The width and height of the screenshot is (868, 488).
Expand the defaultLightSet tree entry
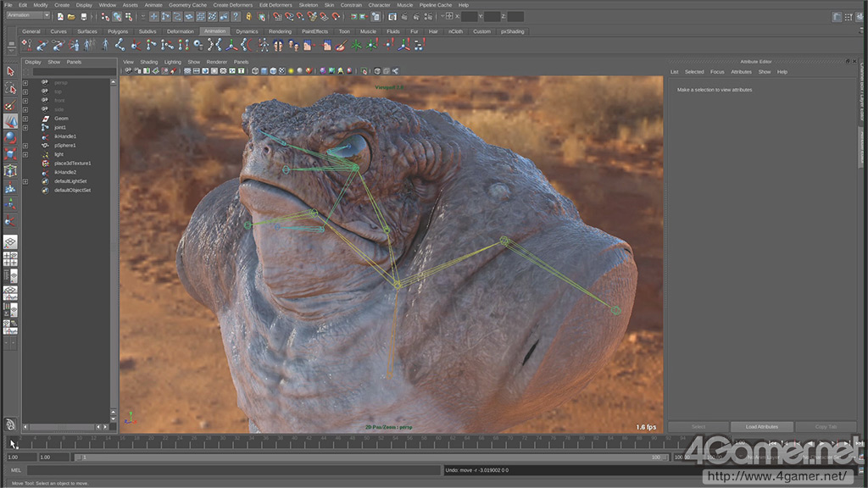coord(25,181)
